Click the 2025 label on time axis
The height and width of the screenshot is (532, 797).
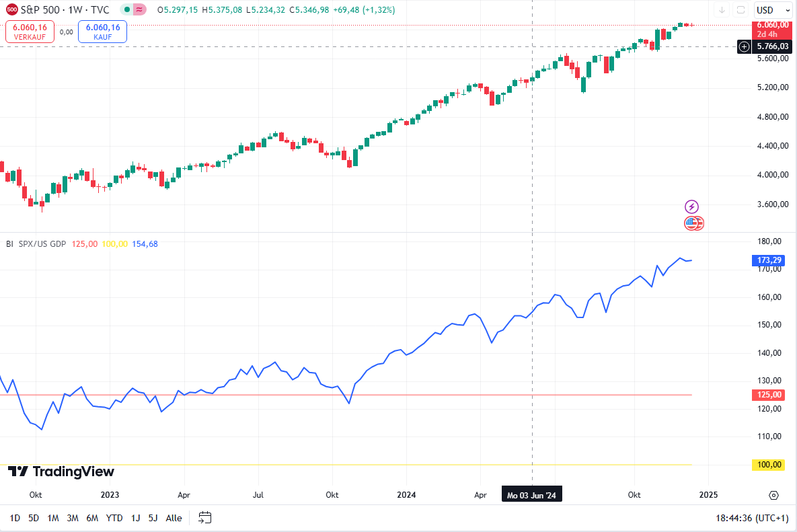coord(709,495)
